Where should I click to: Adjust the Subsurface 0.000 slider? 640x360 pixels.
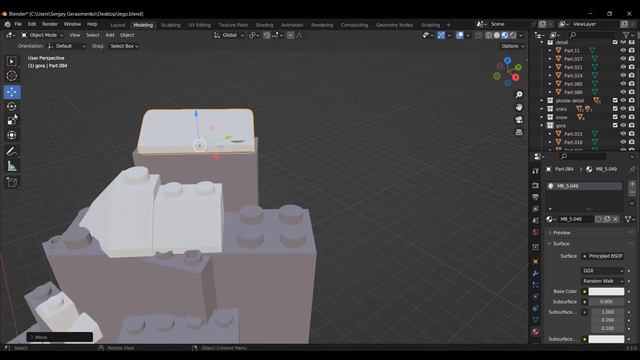click(x=606, y=302)
